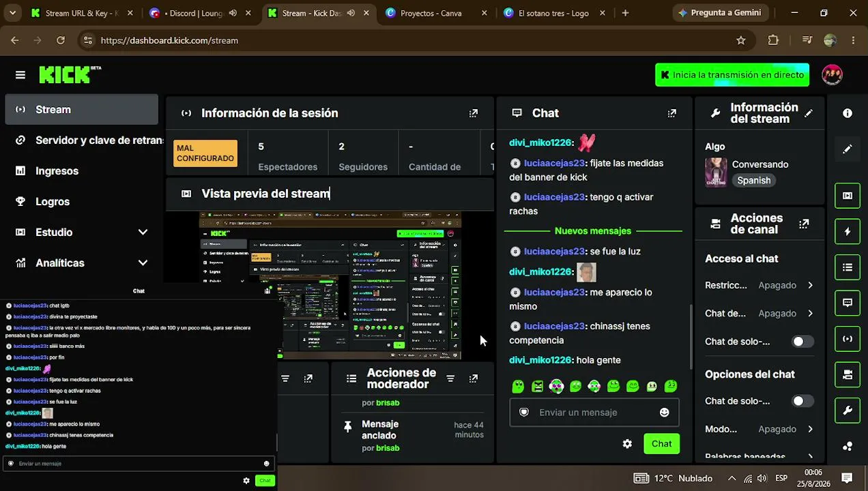Open emoji picker in dashboard chat input
Screen dimensions: 868x491
(x=665, y=413)
